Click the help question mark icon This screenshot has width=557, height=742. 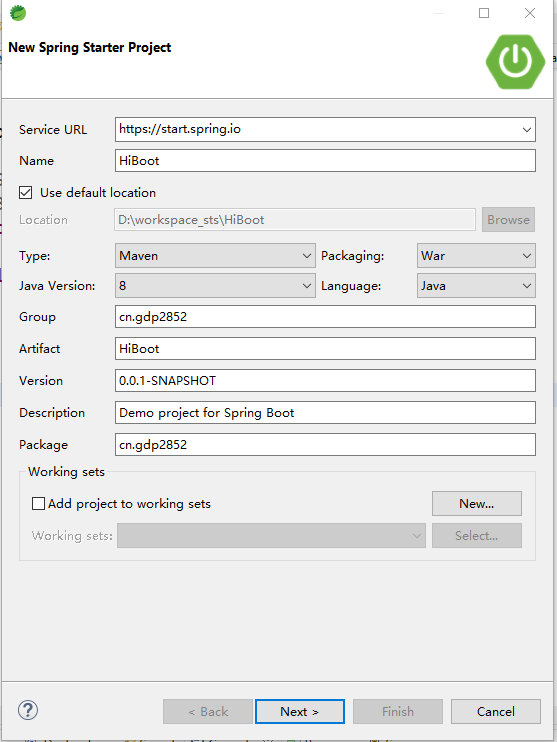click(28, 710)
